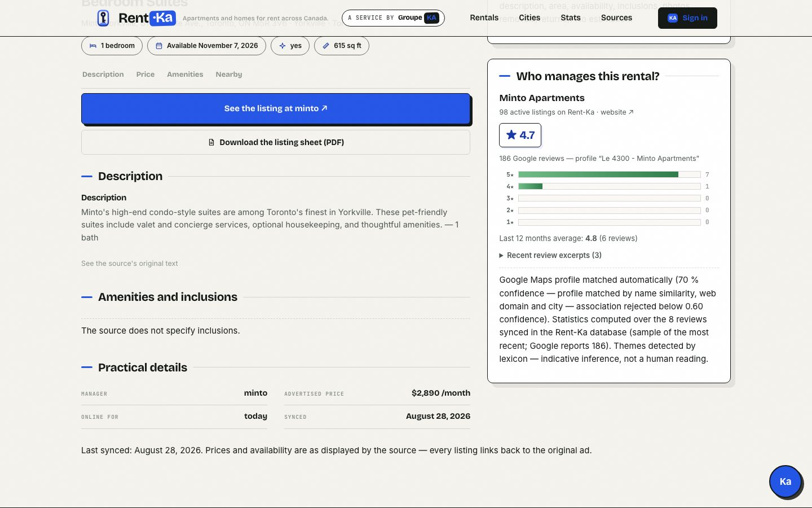This screenshot has height=508, width=812.
Task: Click the 2-star review distribution bar
Action: [x=609, y=210]
